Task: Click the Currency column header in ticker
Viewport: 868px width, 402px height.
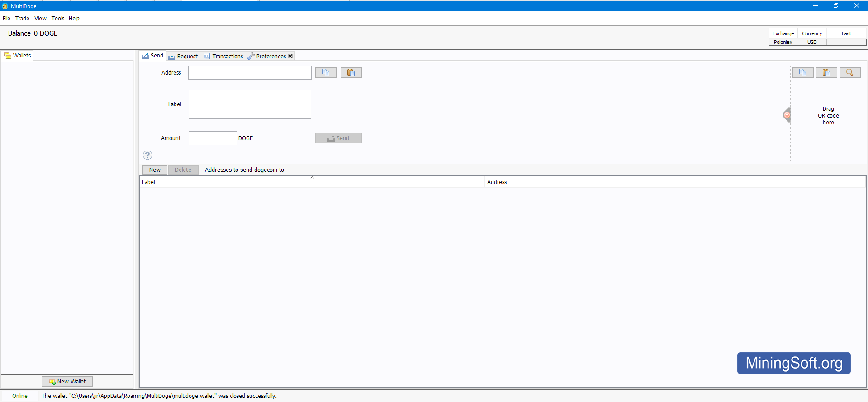Action: pyautogui.click(x=812, y=33)
